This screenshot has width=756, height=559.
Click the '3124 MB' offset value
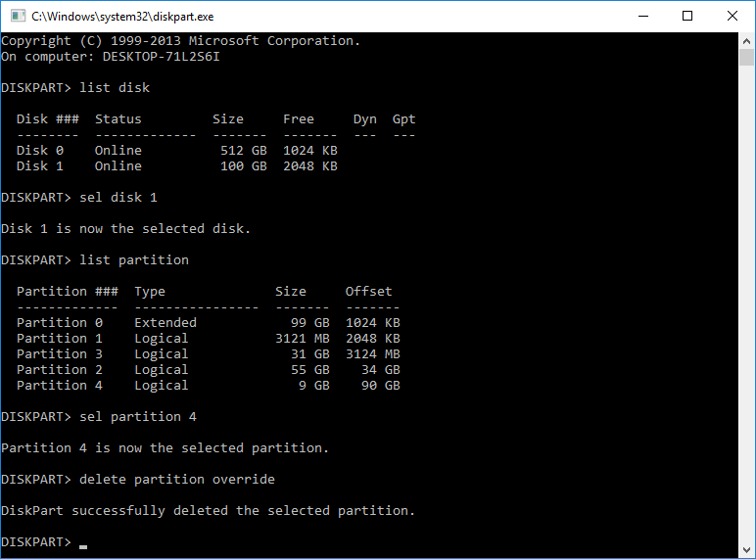click(373, 353)
